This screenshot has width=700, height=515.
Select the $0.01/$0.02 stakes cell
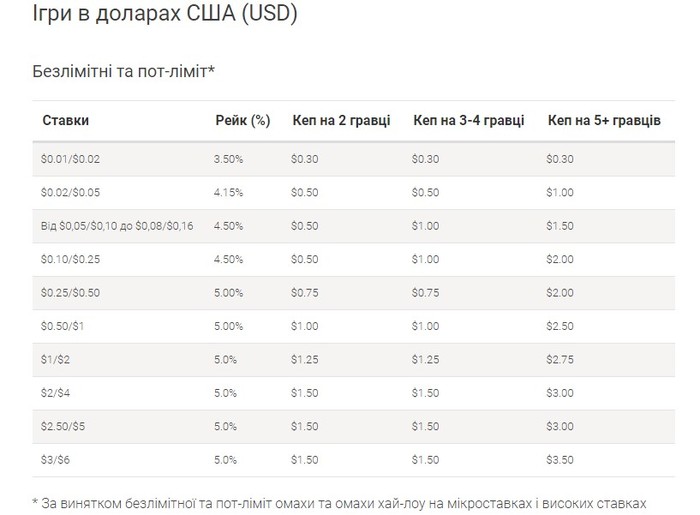70,159
